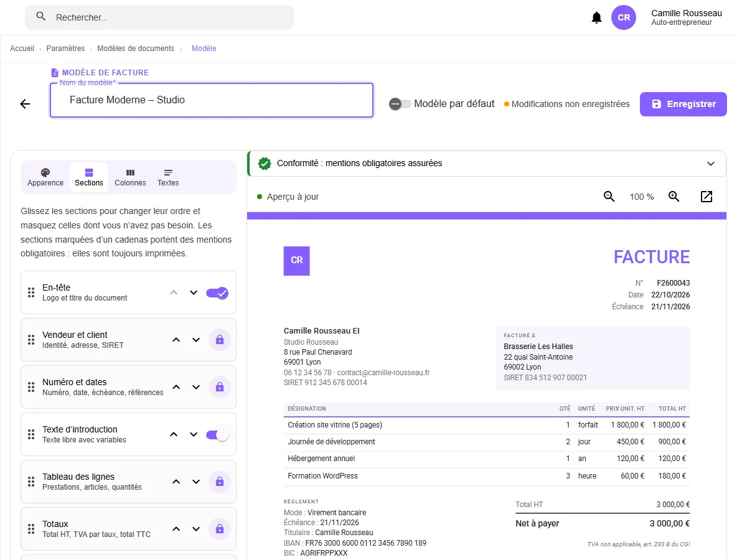
Task: Move Texte d'introduction section up
Action: pos(174,434)
